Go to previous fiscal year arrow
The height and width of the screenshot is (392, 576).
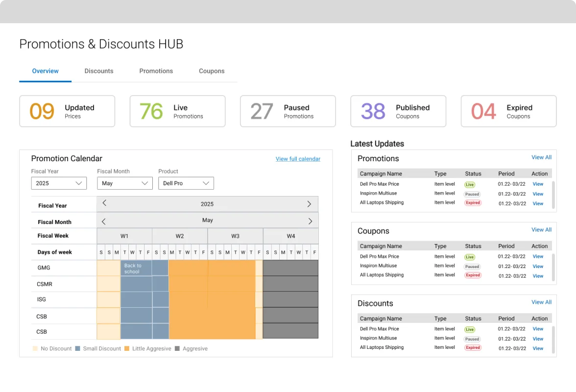point(104,203)
